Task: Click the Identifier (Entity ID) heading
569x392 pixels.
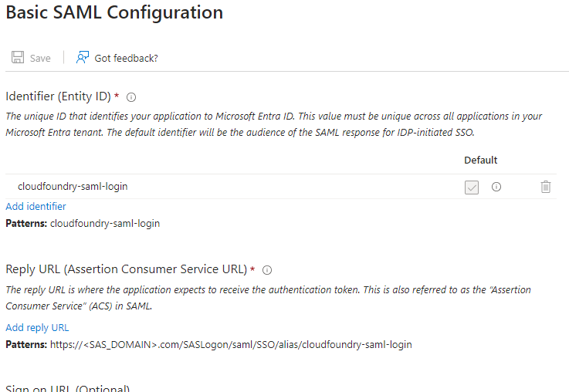Action: coord(59,96)
